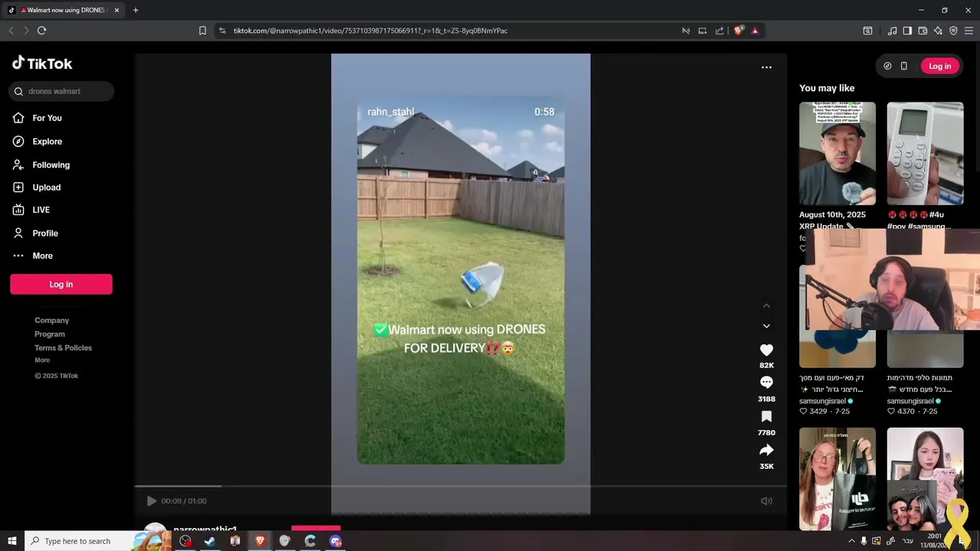Click the small More footer link
The image size is (980, 551).
click(42, 360)
